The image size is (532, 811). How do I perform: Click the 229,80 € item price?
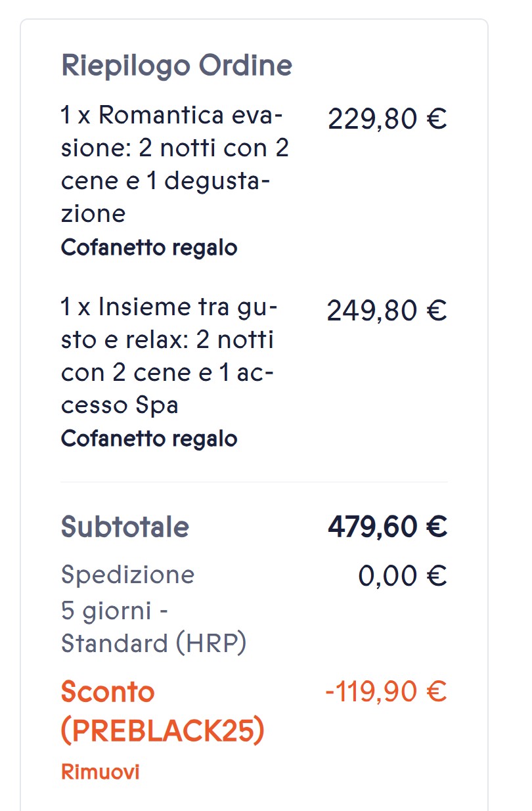(x=387, y=120)
